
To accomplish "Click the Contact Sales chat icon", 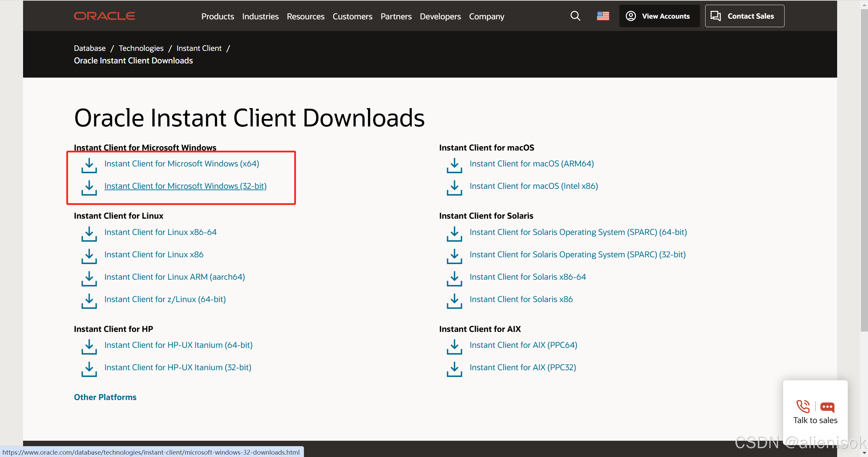I will coord(716,16).
